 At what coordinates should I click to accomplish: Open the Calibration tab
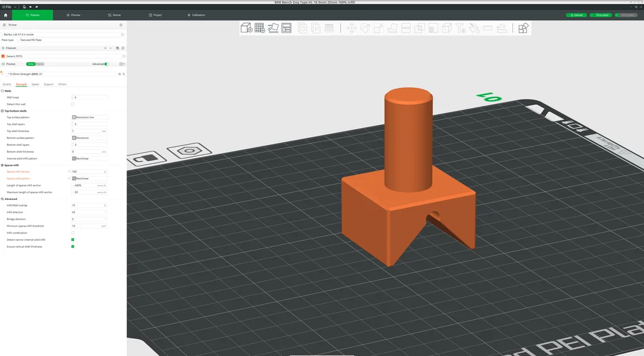[196, 15]
